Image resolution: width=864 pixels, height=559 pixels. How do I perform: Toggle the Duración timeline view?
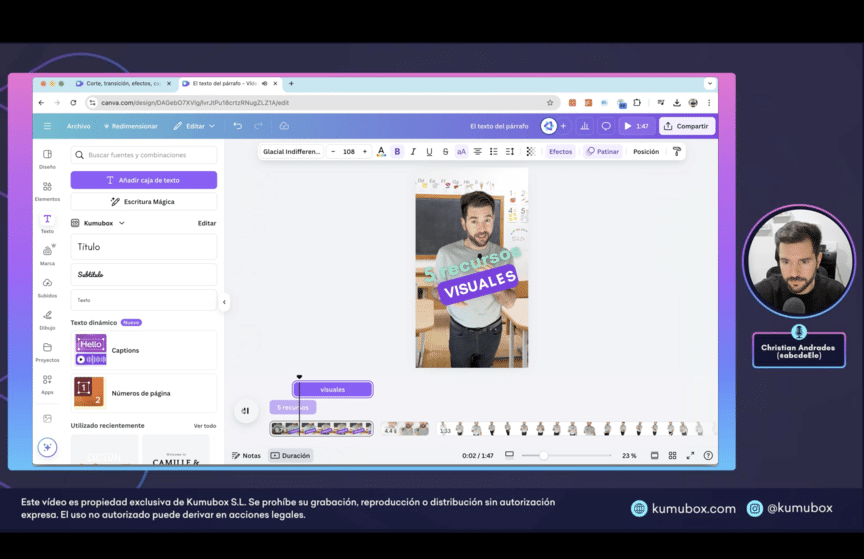point(290,455)
